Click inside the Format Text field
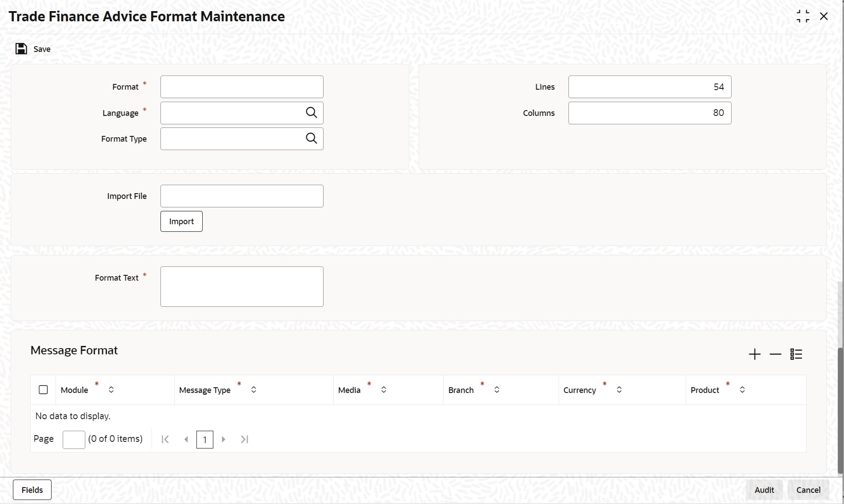This screenshot has height=504, width=844. pyautogui.click(x=242, y=286)
